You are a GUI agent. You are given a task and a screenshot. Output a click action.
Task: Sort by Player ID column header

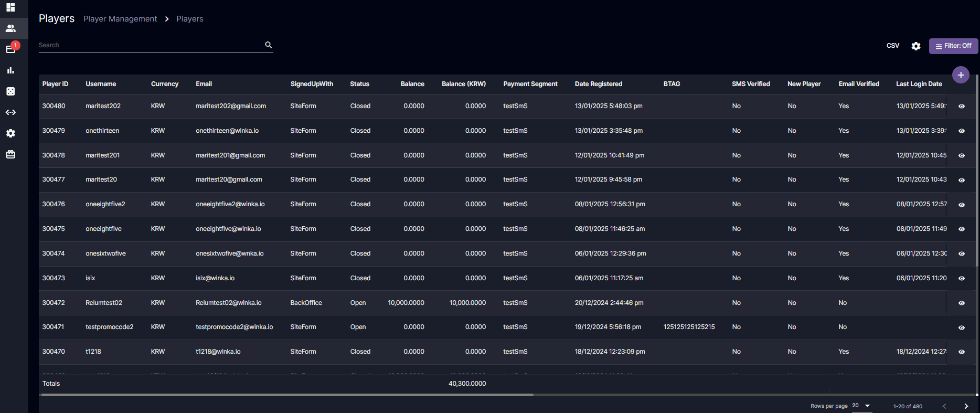coord(55,84)
